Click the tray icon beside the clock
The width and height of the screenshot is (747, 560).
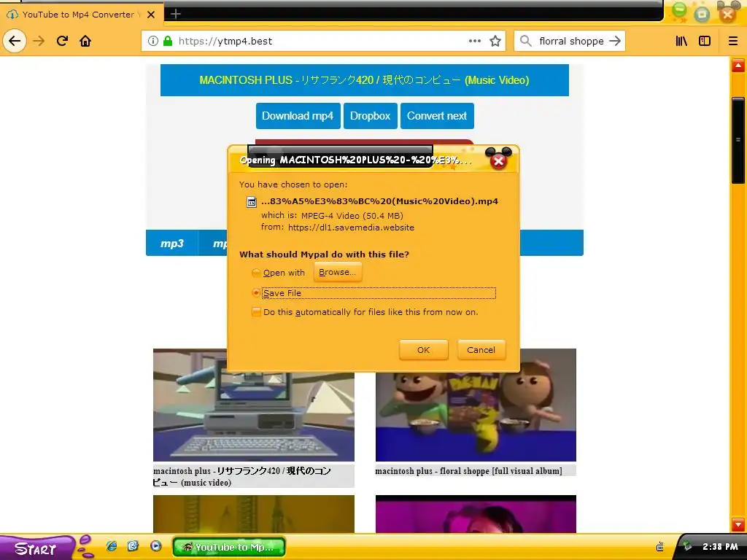(686, 546)
